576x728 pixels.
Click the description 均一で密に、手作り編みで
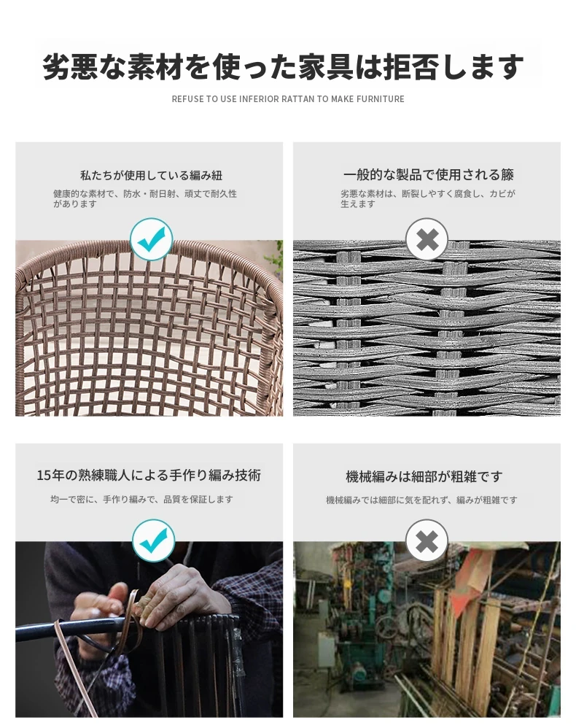coord(141,500)
